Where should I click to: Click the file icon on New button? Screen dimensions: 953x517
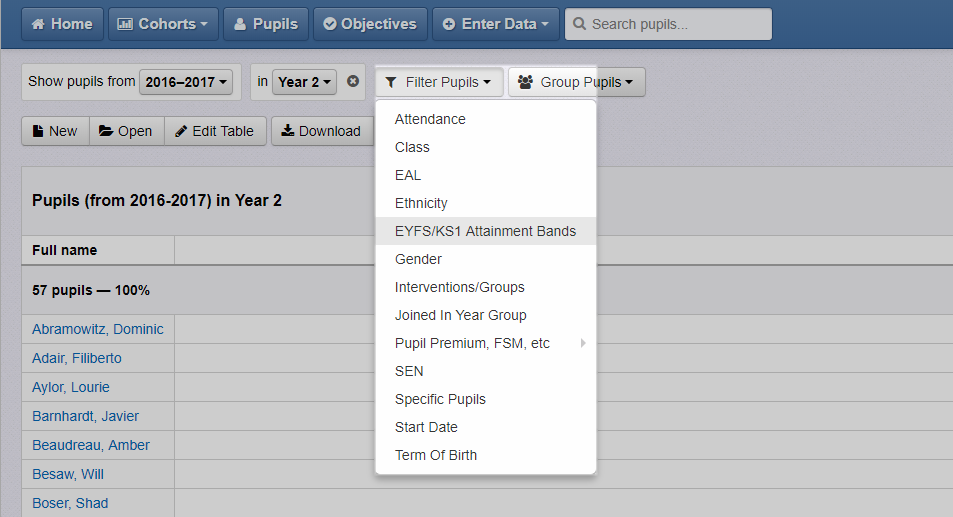(x=38, y=131)
